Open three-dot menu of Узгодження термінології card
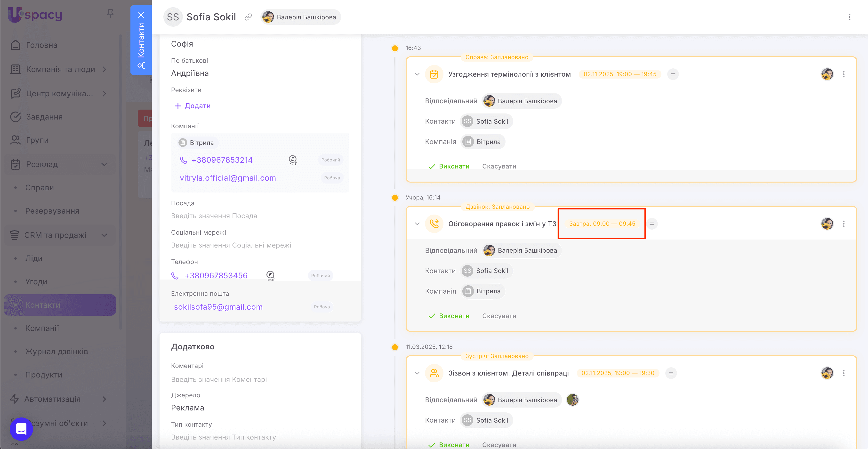The image size is (868, 449). point(844,74)
